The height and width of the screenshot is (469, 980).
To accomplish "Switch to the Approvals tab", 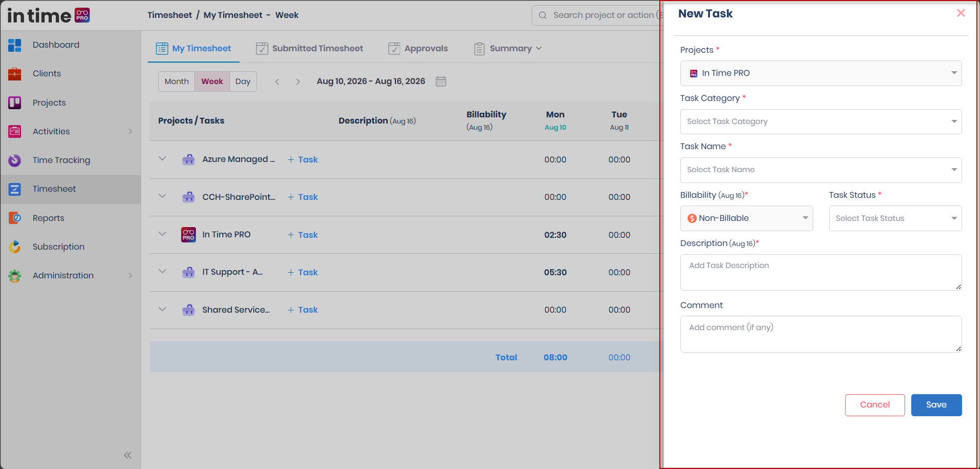I will (418, 49).
